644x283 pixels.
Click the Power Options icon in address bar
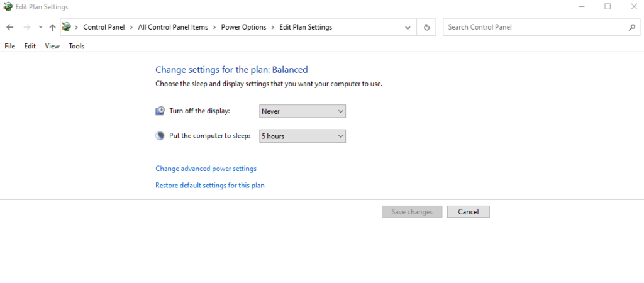coord(67,27)
